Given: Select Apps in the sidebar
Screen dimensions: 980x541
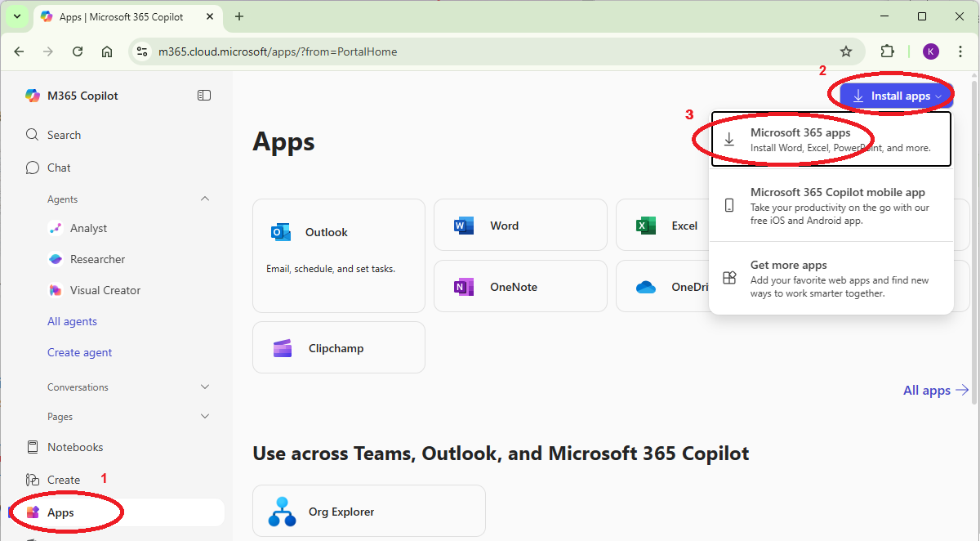Looking at the screenshot, I should [117, 512].
